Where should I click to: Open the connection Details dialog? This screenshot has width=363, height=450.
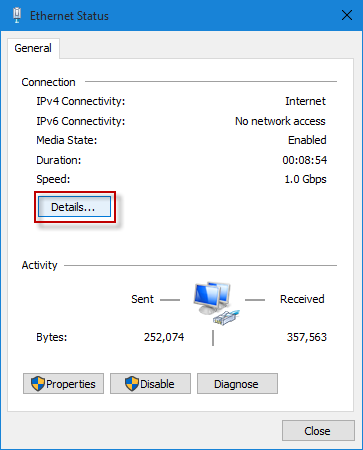pyautogui.click(x=74, y=207)
